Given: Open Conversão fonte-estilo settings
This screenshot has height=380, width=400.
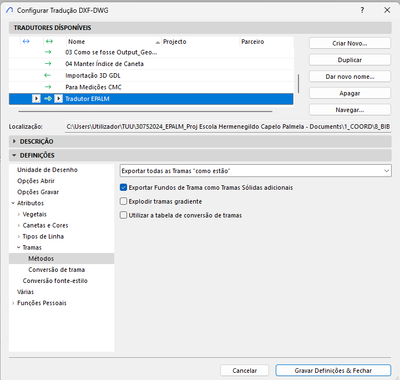Looking at the screenshot, I should (x=55, y=281).
